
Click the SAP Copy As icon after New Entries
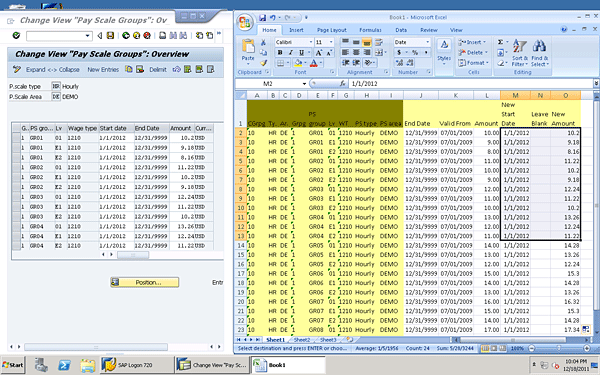129,69
